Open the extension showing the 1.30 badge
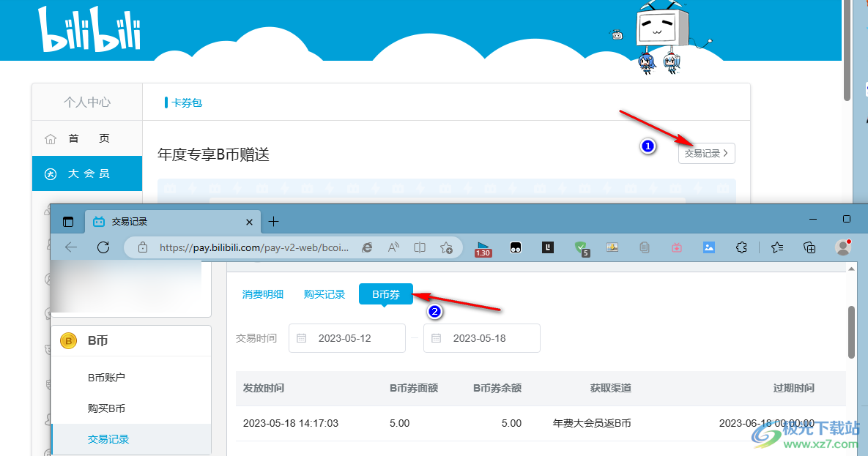This screenshot has width=868, height=456. pos(483,249)
